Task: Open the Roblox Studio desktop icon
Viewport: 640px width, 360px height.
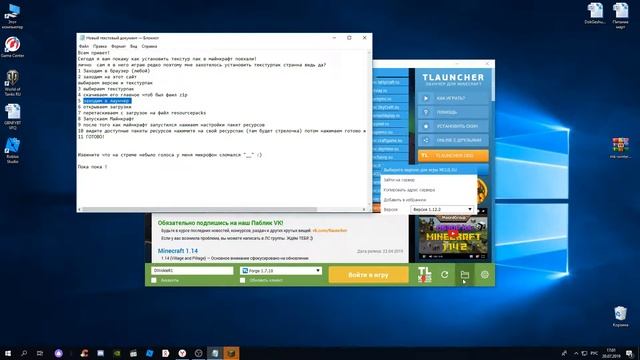Action: 13,151
